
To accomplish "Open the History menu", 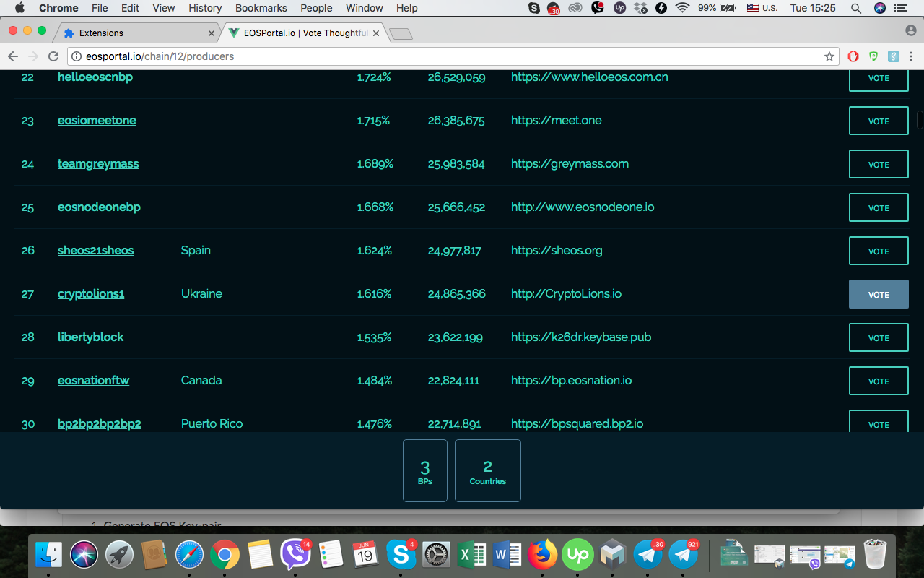I will pyautogui.click(x=205, y=8).
